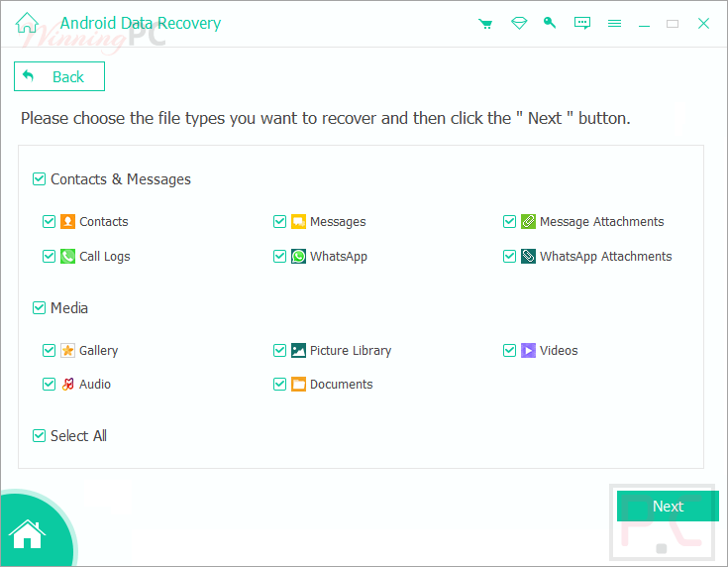Click the Next button

tap(668, 507)
